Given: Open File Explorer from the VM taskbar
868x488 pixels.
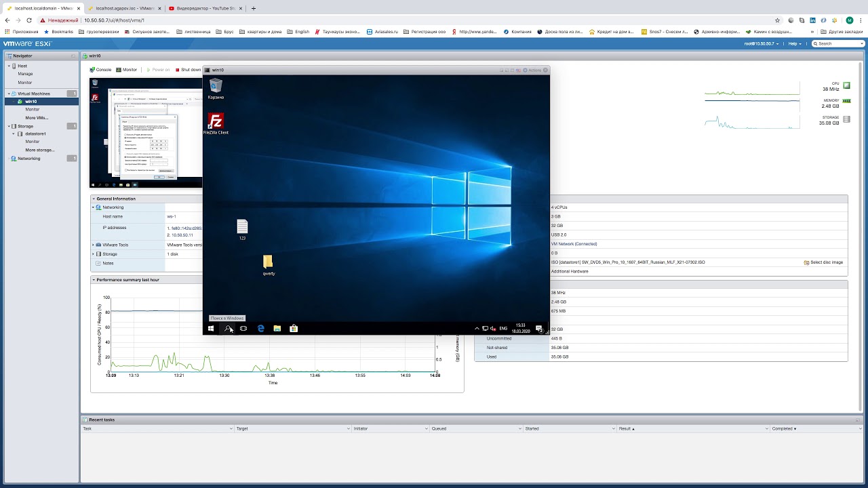Looking at the screenshot, I should (x=277, y=329).
